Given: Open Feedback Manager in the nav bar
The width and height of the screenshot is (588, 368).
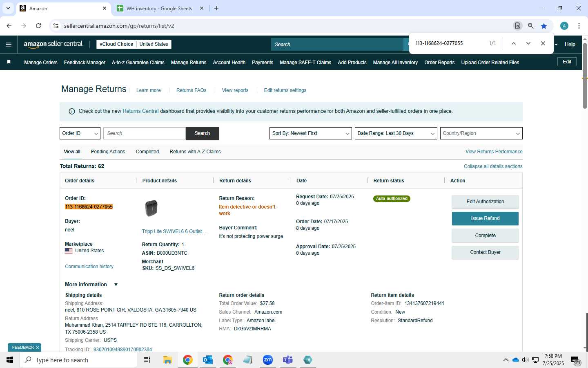Looking at the screenshot, I should 85,63.
